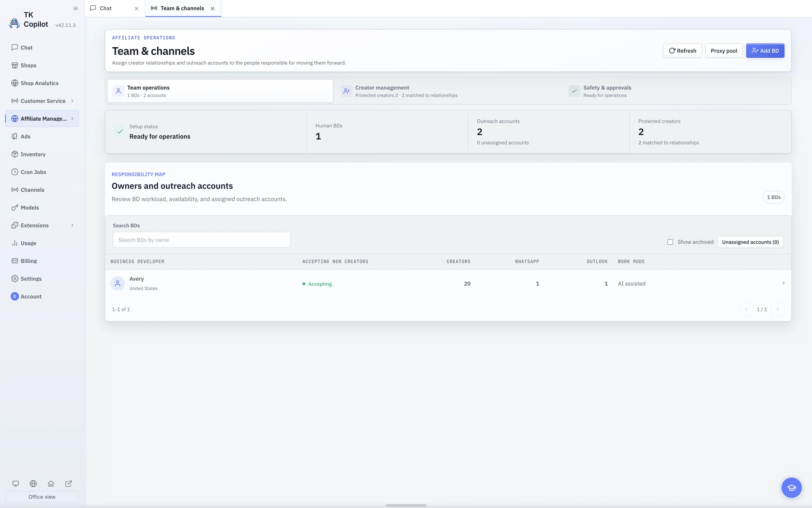This screenshot has width=812, height=508.
Task: Click the 1 BDs badge
Action: [774, 197]
